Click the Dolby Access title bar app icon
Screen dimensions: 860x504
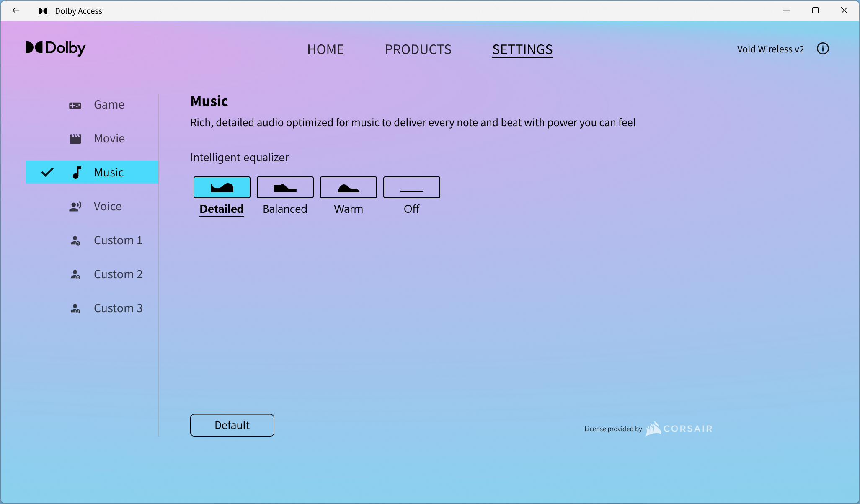click(x=43, y=11)
